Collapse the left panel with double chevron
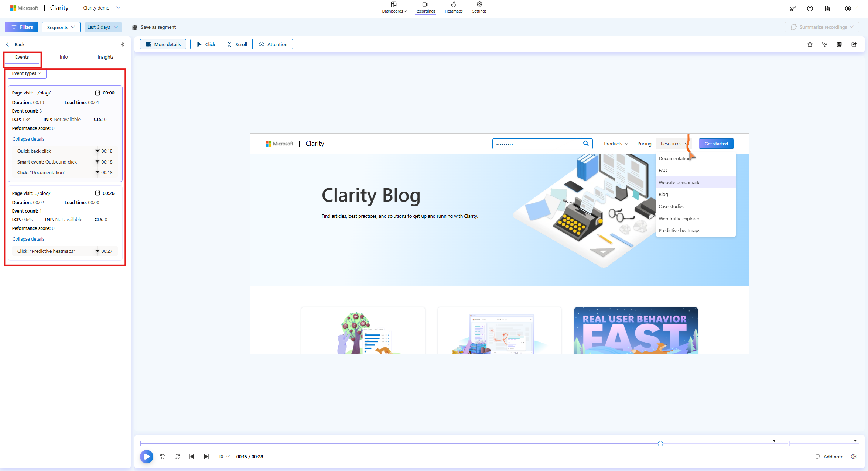The height and width of the screenshot is (471, 868). pos(123,44)
